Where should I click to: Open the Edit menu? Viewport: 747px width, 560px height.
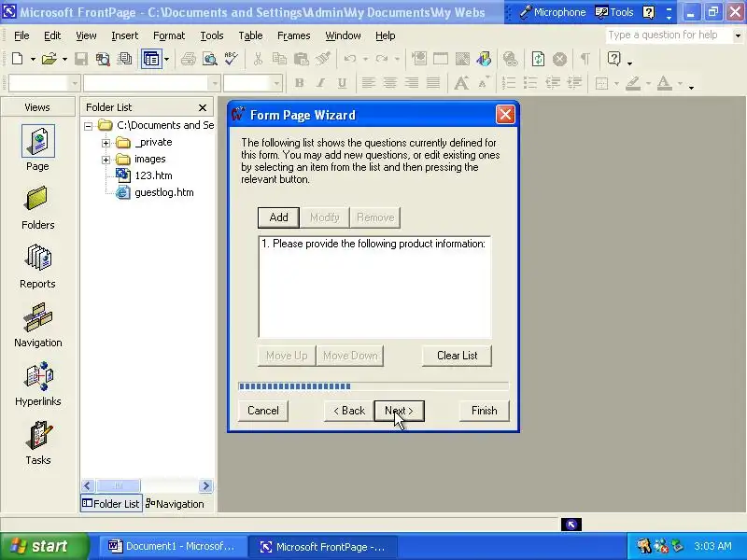pos(52,35)
